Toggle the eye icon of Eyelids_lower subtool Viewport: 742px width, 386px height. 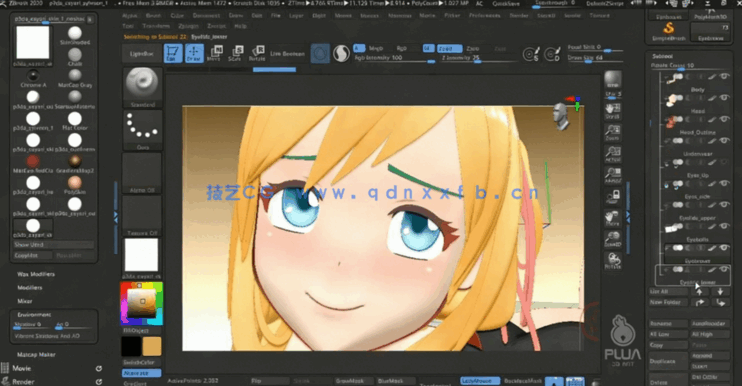click(724, 269)
